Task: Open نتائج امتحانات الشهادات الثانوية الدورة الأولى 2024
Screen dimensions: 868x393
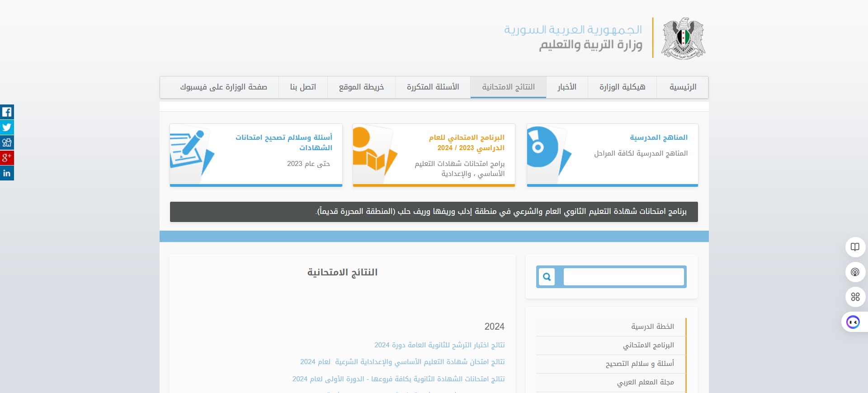Action: (x=398, y=379)
